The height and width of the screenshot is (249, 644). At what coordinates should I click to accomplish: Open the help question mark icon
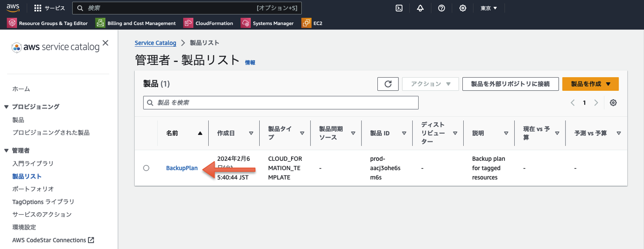pos(441,8)
